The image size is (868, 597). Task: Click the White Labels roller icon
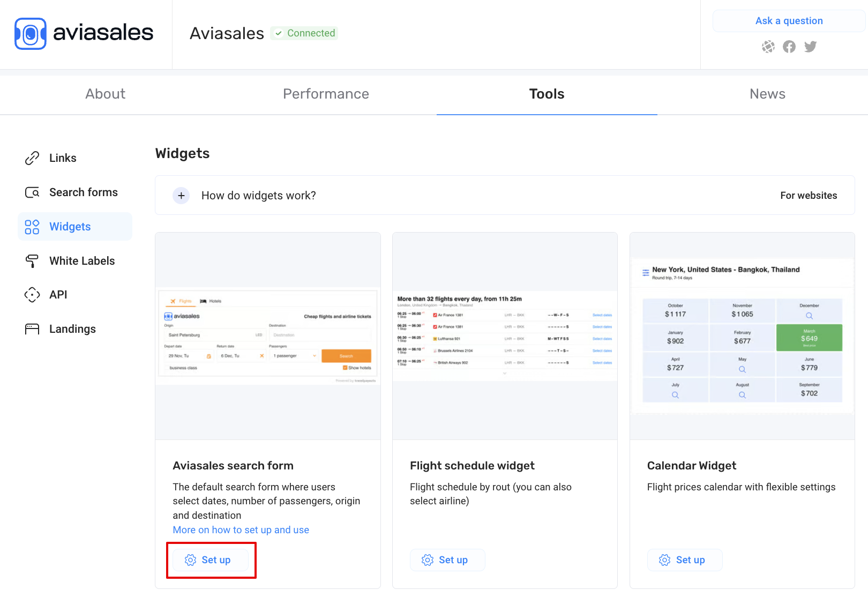pyautogui.click(x=32, y=261)
